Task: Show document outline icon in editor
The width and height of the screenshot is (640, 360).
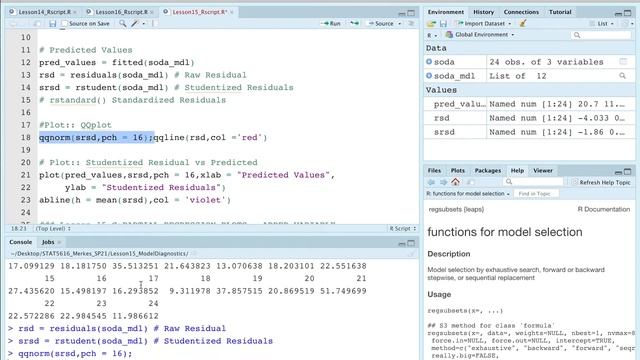Action: [411, 24]
